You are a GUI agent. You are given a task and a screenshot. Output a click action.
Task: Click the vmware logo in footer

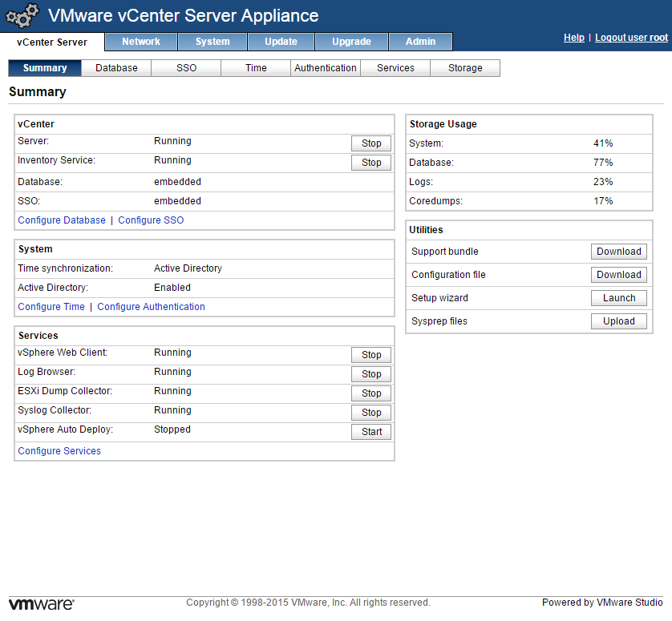click(41, 604)
